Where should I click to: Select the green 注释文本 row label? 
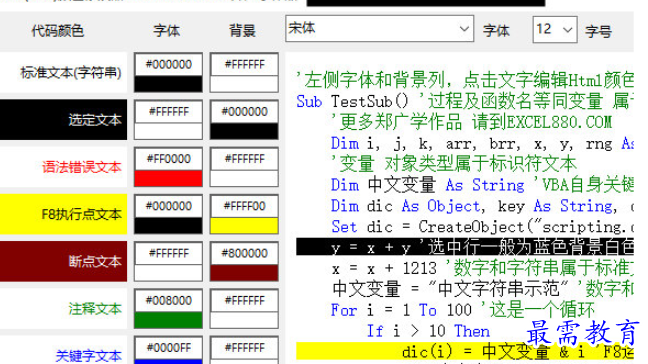pyautogui.click(x=63, y=308)
